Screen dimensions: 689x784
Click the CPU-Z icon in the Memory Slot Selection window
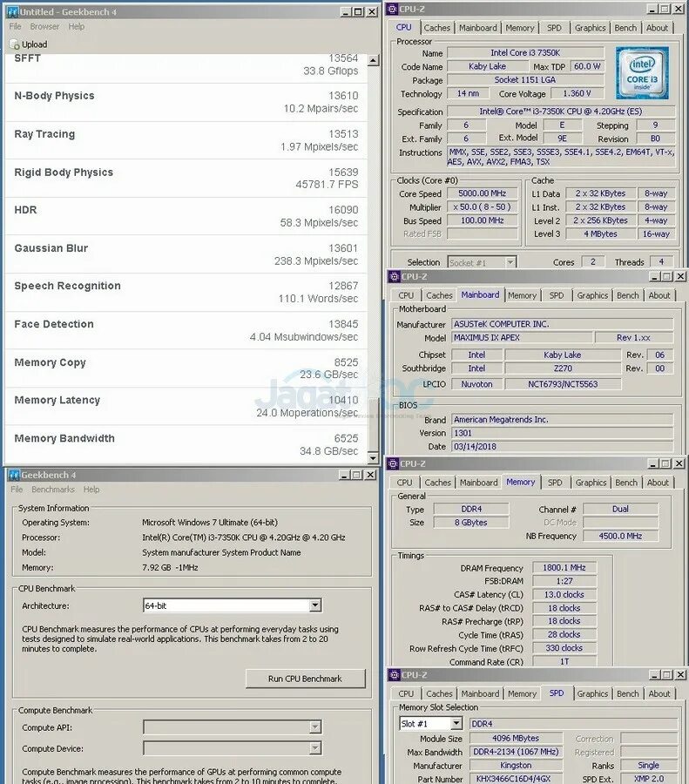point(395,675)
